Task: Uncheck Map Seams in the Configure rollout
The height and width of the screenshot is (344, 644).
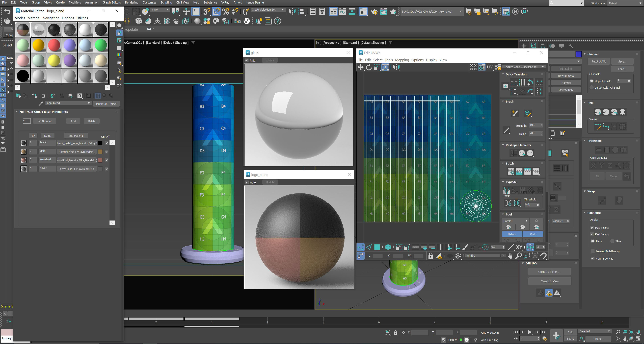Action: (592, 228)
